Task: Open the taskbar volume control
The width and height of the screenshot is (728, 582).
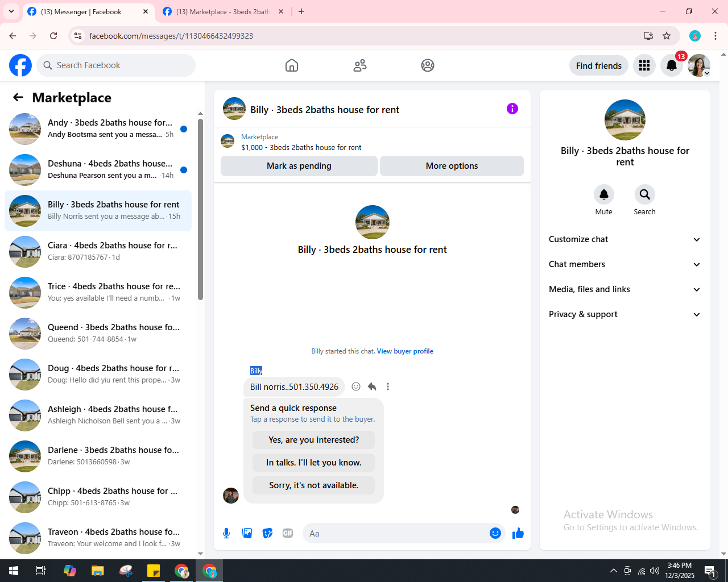Action: [655, 571]
